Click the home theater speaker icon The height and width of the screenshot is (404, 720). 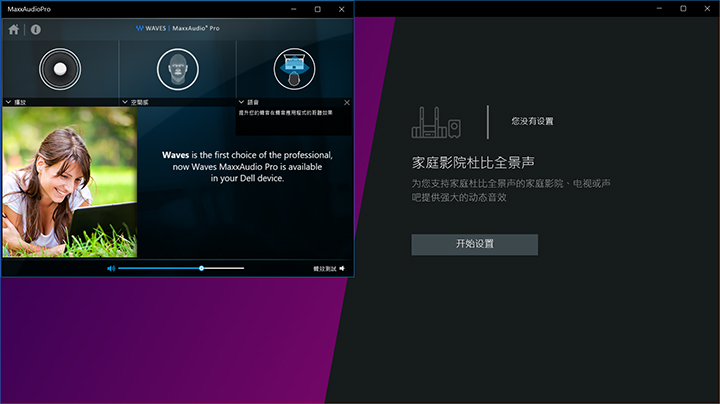coord(436,122)
